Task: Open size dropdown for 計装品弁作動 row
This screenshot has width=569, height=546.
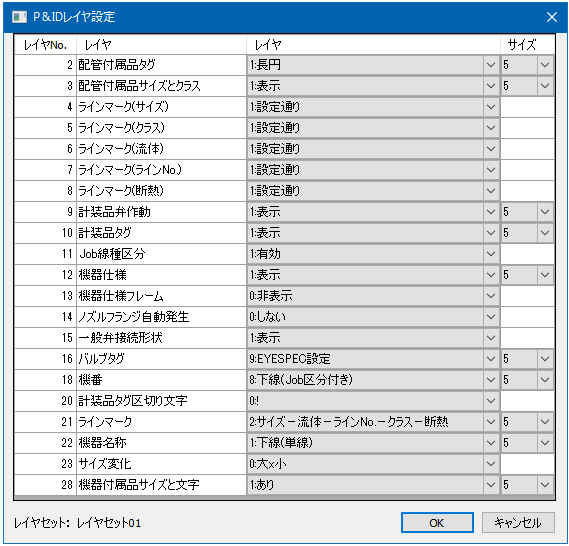Action: (545, 212)
